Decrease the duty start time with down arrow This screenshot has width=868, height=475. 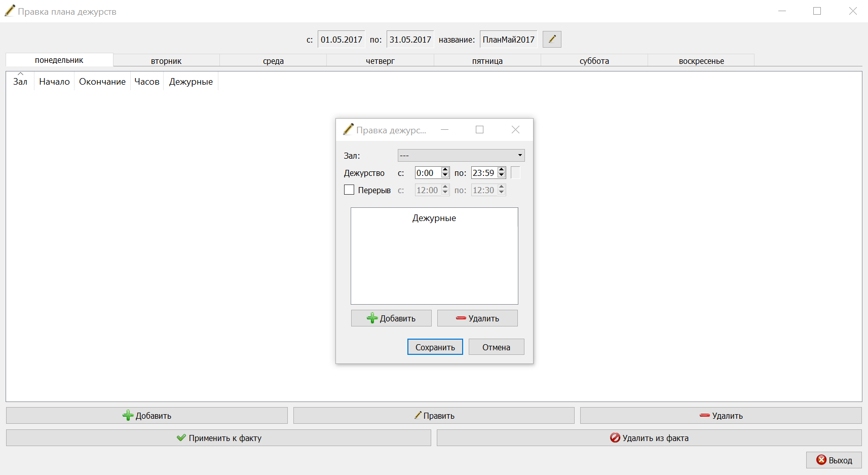[445, 176]
